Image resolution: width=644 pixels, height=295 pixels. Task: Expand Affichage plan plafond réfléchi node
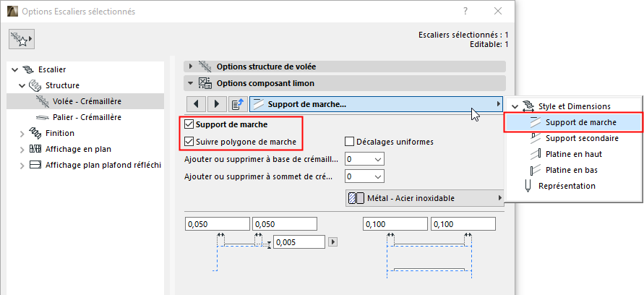pyautogui.click(x=22, y=166)
